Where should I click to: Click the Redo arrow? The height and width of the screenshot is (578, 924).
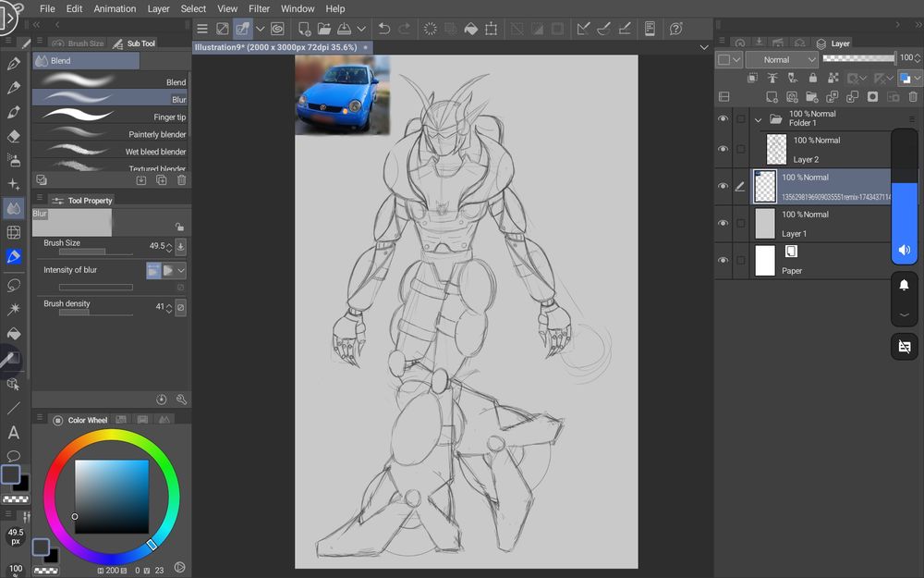[405, 29]
